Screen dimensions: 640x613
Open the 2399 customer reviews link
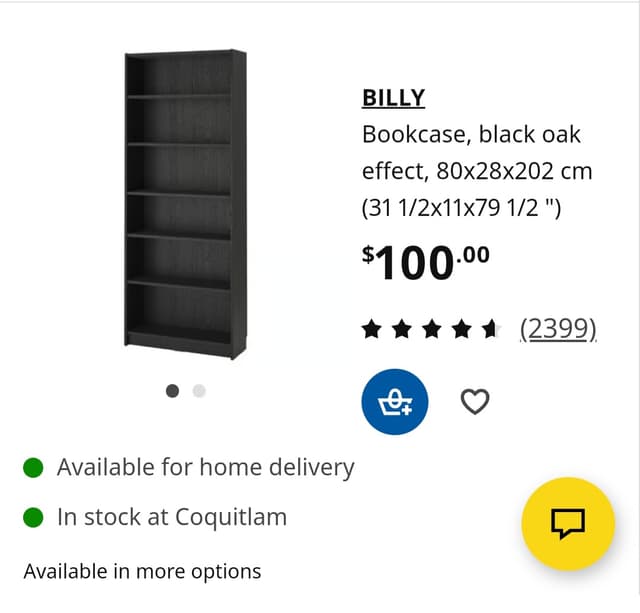[x=558, y=329]
